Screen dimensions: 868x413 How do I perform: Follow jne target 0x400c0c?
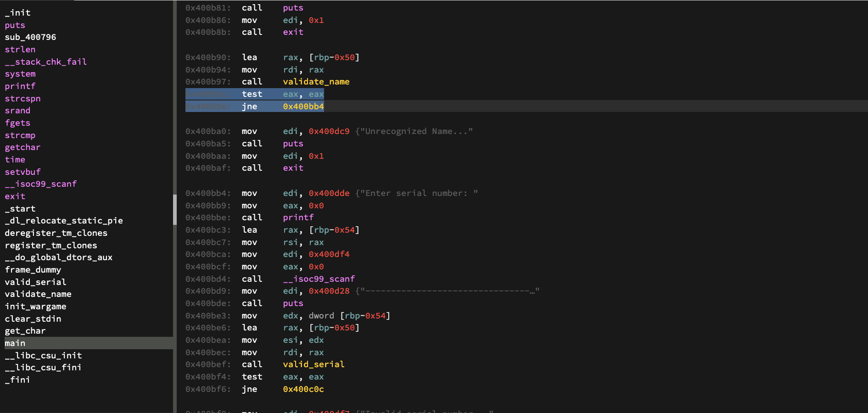click(303, 389)
